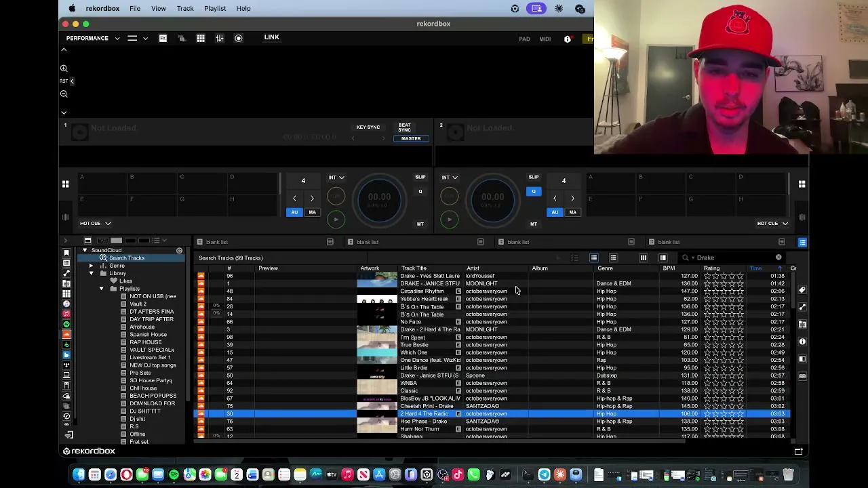This screenshot has width=868, height=488.
Task: Open sync manager icon at sidebar bottom
Action: click(x=68, y=435)
